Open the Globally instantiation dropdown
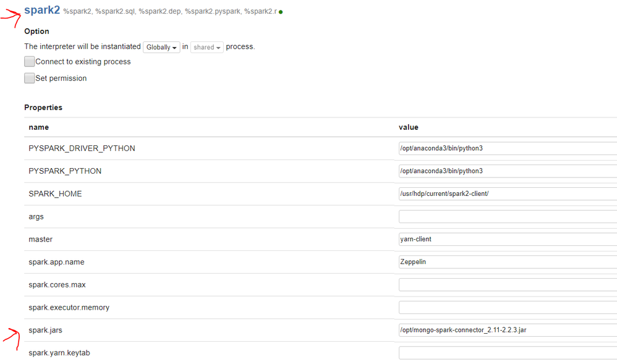Screen dimensions: 617x364 point(161,47)
